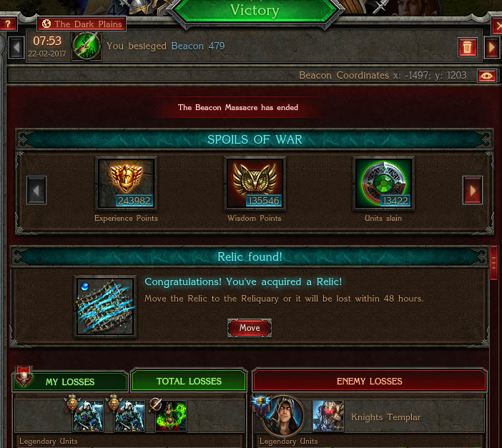This screenshot has height=448, width=502.
Task: Open the Beacon 479 link
Action: [198, 46]
